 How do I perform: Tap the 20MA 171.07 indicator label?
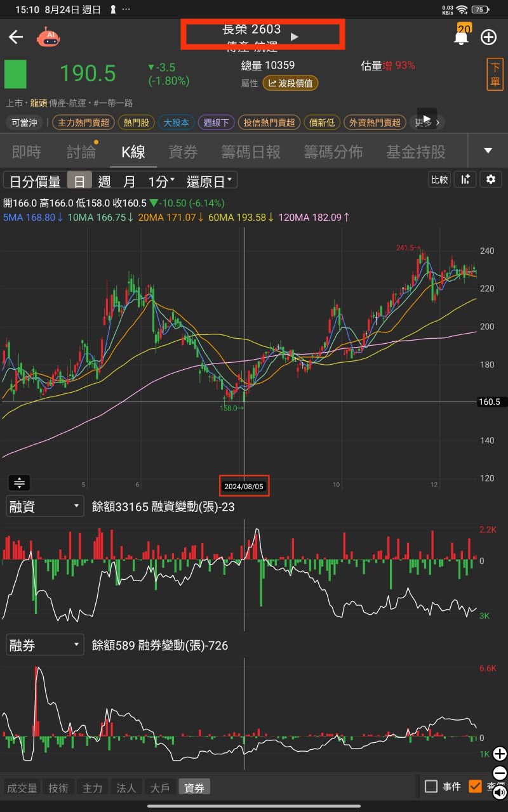[171, 217]
